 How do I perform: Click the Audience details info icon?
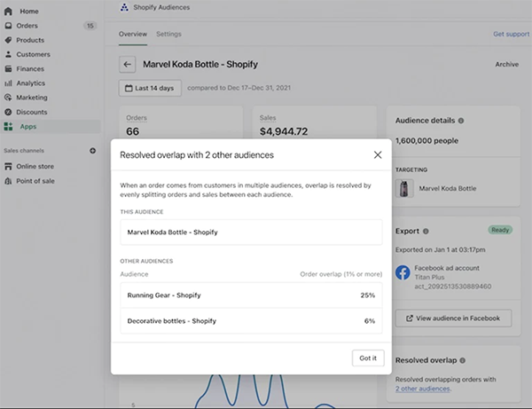point(461,121)
